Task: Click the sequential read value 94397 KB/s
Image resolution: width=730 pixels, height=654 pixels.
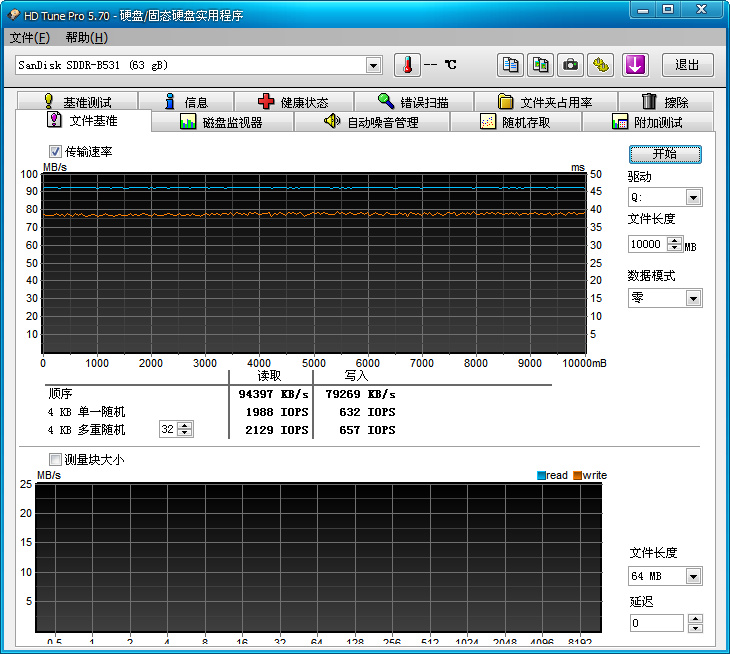Action: [x=273, y=394]
